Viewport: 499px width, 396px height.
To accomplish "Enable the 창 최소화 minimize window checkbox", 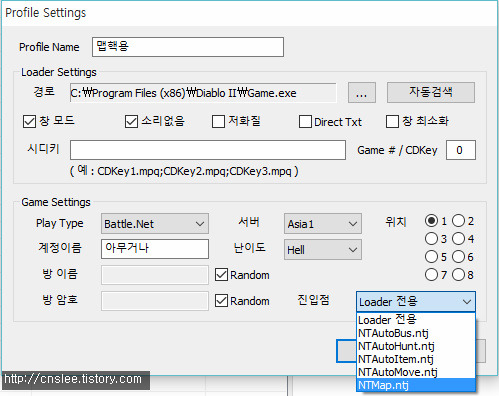I will (392, 121).
